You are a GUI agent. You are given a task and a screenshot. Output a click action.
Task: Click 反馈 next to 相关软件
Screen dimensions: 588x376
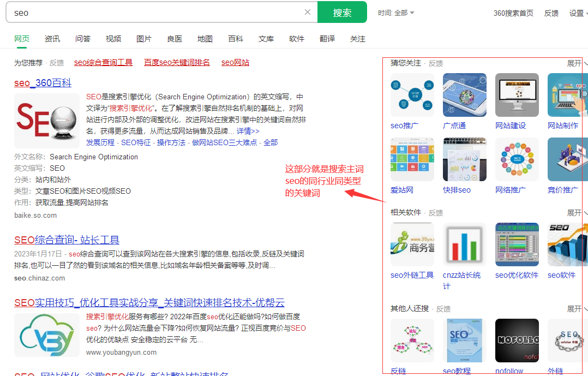(x=435, y=213)
